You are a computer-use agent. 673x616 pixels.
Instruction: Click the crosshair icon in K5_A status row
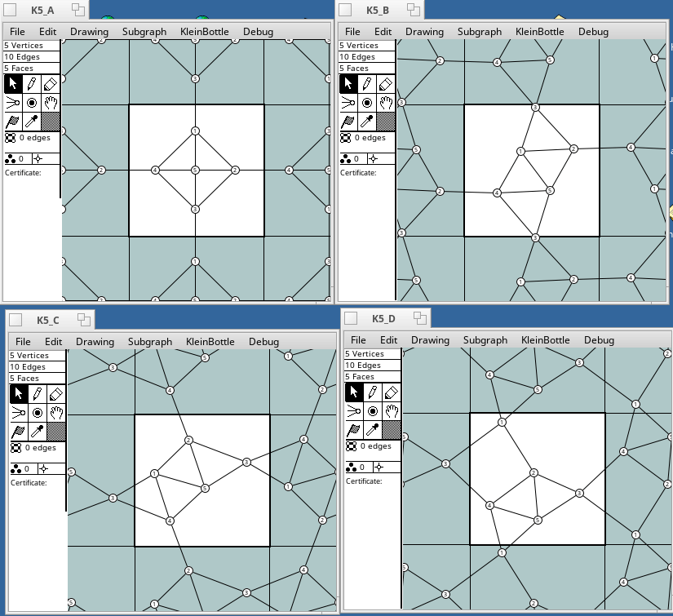click(42, 158)
